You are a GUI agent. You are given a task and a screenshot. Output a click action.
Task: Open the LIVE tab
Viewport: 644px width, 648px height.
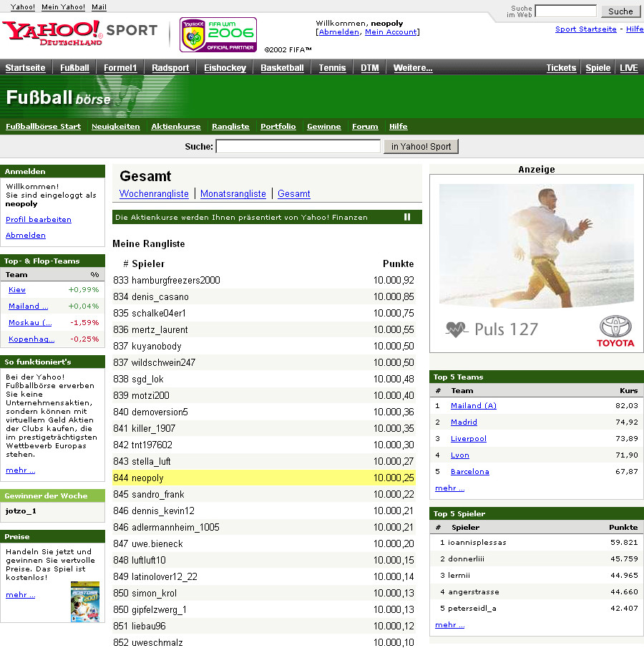coord(629,68)
